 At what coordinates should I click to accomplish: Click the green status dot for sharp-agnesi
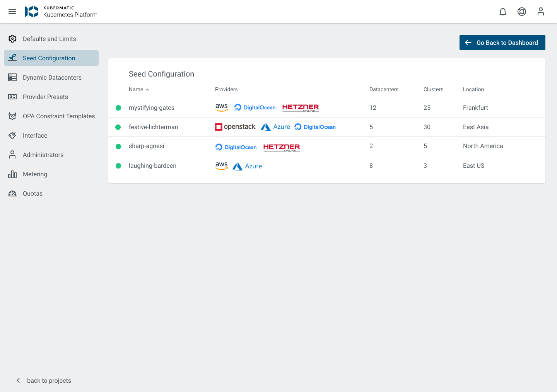118,146
